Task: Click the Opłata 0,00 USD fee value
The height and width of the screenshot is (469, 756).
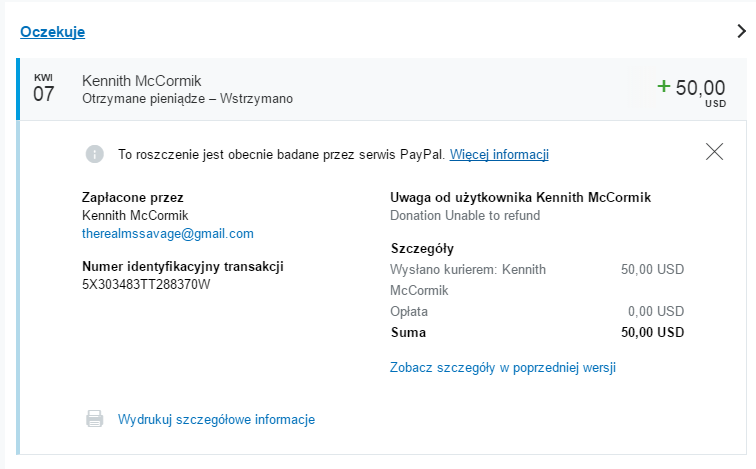Action: pos(656,311)
